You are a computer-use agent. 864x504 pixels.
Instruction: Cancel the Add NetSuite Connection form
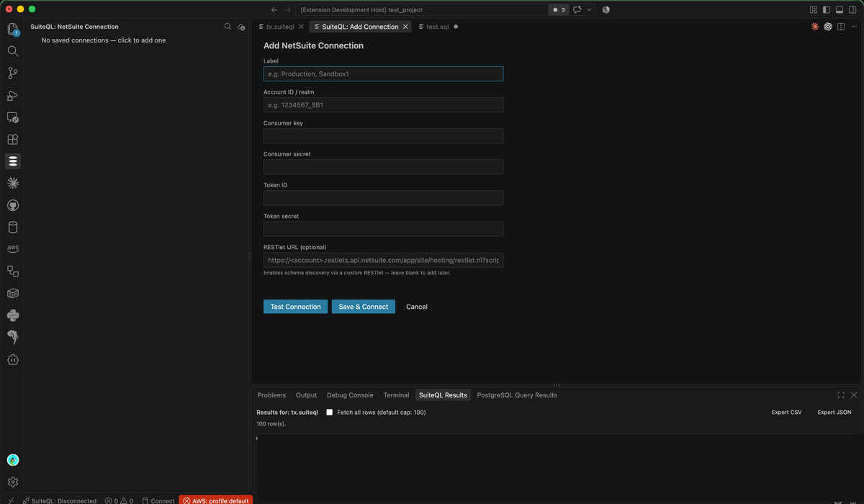point(417,307)
